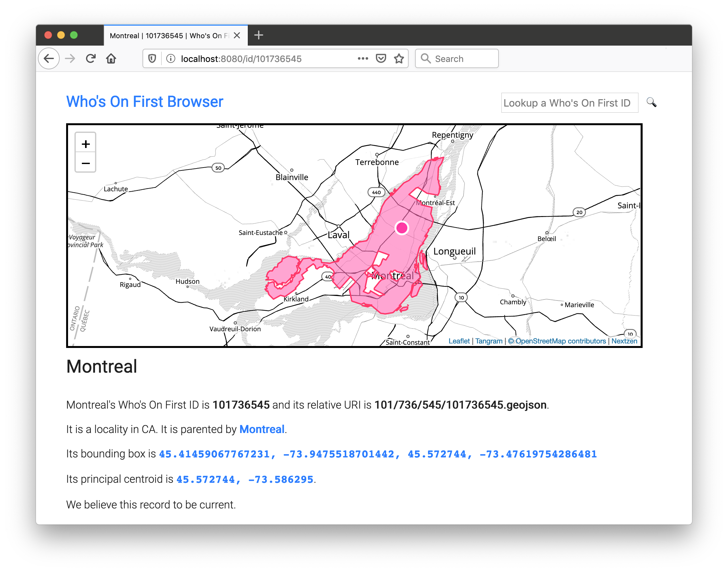
Task: Save page to Pocket icon
Action: coord(381,59)
